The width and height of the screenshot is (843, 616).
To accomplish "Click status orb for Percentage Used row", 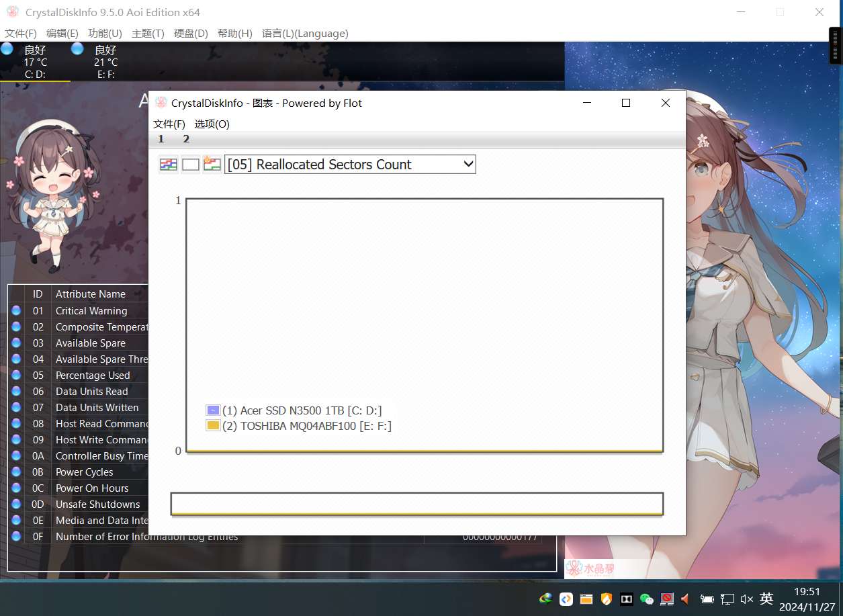I will pos(16,375).
